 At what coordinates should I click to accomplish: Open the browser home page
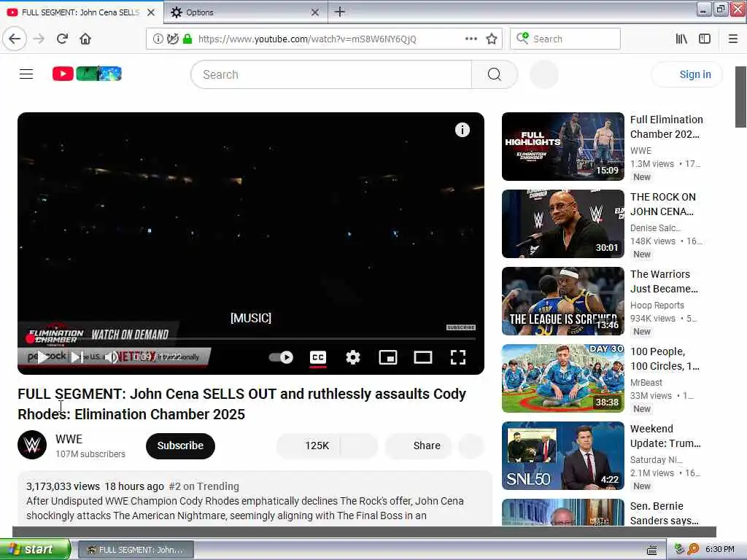click(x=85, y=39)
